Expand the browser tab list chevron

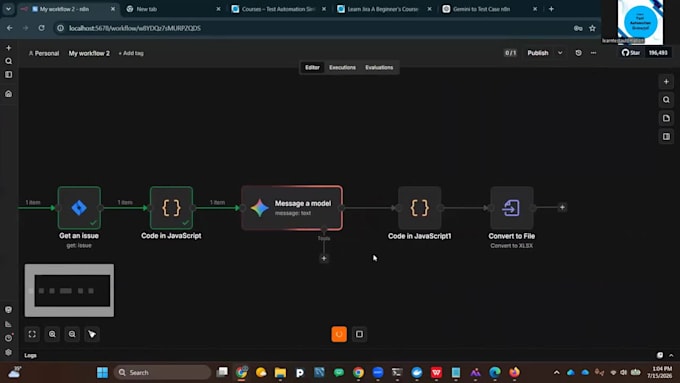pos(8,9)
